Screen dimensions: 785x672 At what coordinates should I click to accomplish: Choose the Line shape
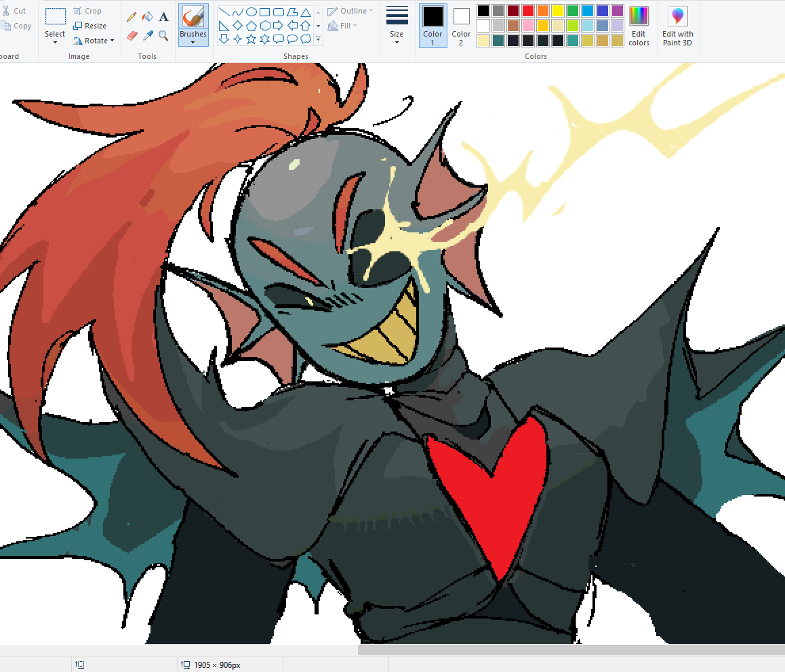click(x=224, y=12)
